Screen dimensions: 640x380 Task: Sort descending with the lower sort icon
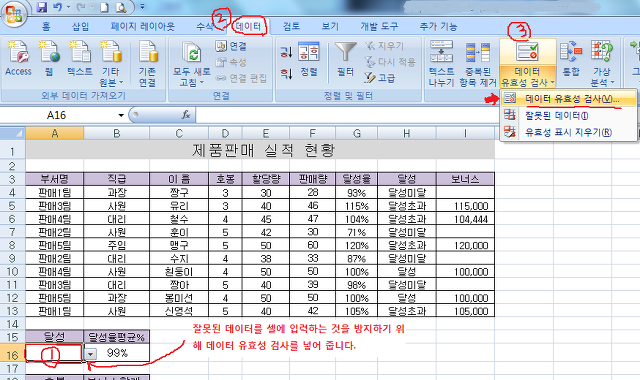(286, 73)
